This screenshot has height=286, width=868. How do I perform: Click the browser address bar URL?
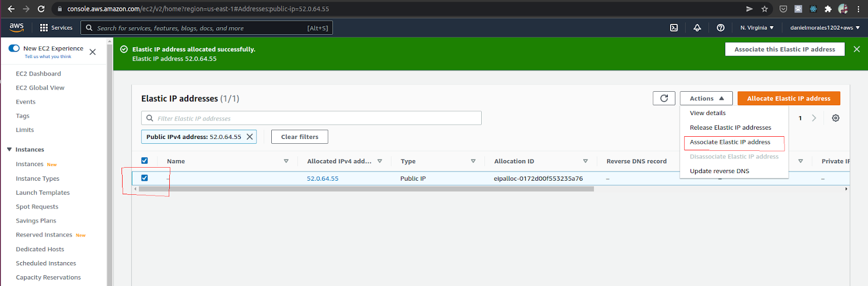pos(198,9)
